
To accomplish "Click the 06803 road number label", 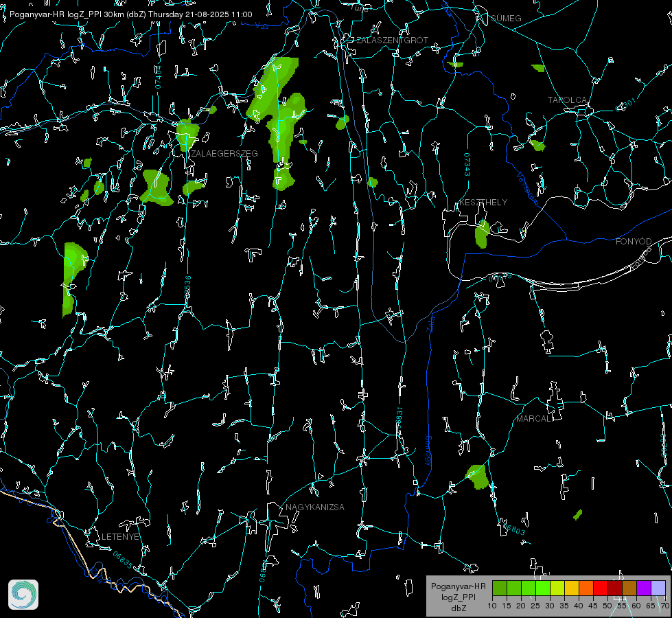I will click(513, 528).
